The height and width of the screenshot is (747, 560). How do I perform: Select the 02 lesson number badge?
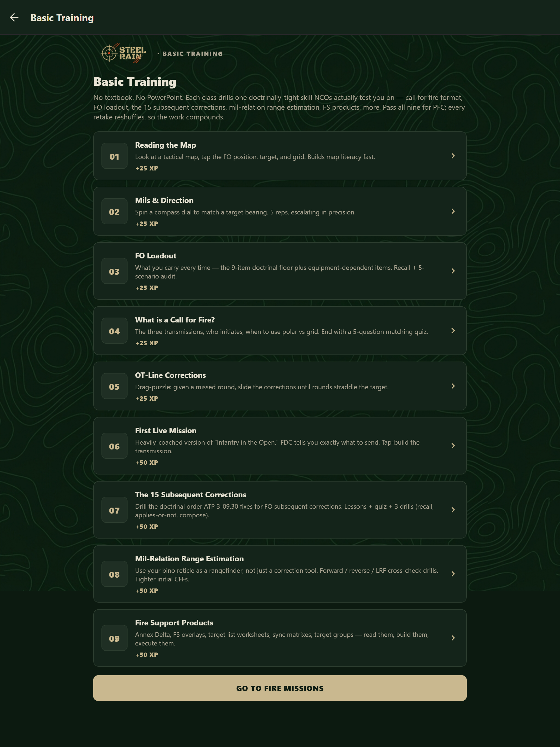click(114, 211)
